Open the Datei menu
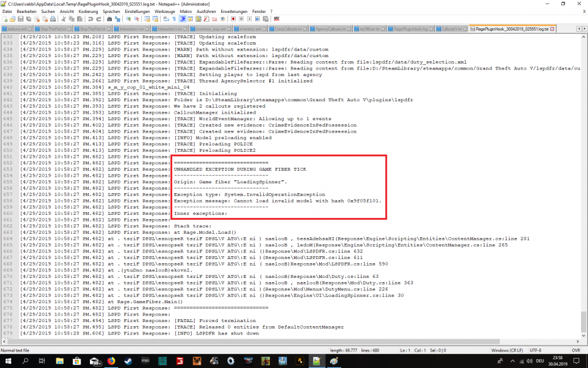This screenshot has height=368, width=588. click(x=7, y=12)
